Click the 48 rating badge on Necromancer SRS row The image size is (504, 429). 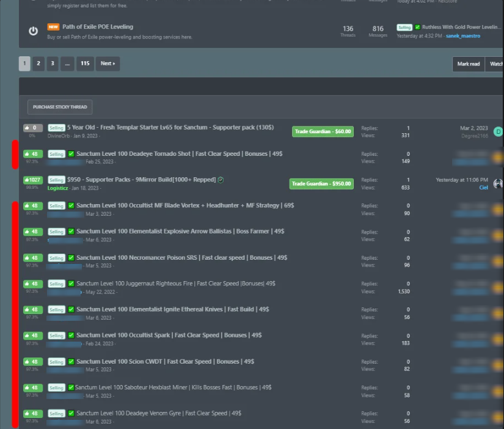click(x=33, y=258)
